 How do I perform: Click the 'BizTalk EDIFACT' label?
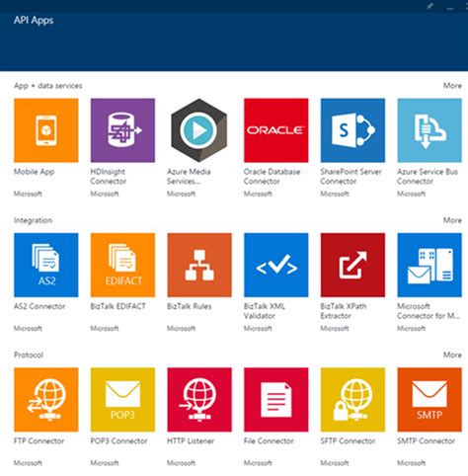[117, 306]
